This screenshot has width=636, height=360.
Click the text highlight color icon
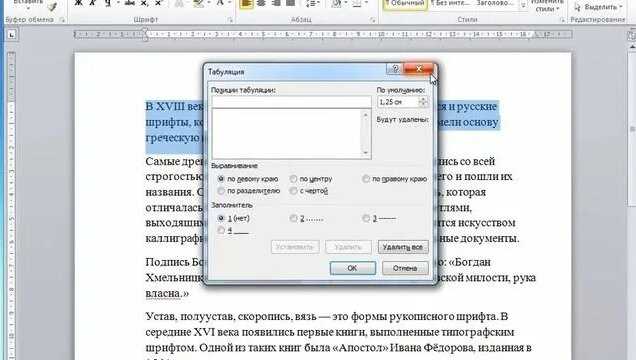[199, 3]
